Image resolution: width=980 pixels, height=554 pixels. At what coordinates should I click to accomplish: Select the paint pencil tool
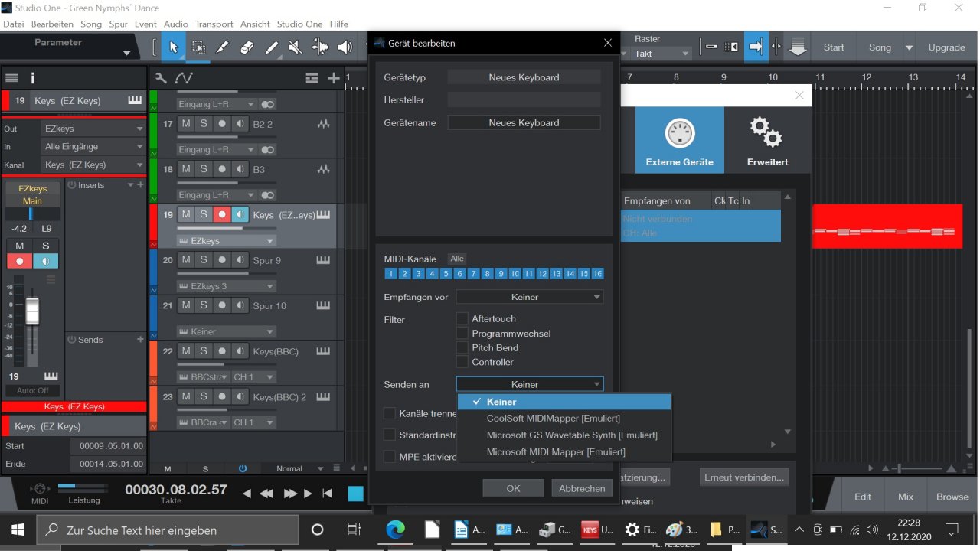pos(271,47)
